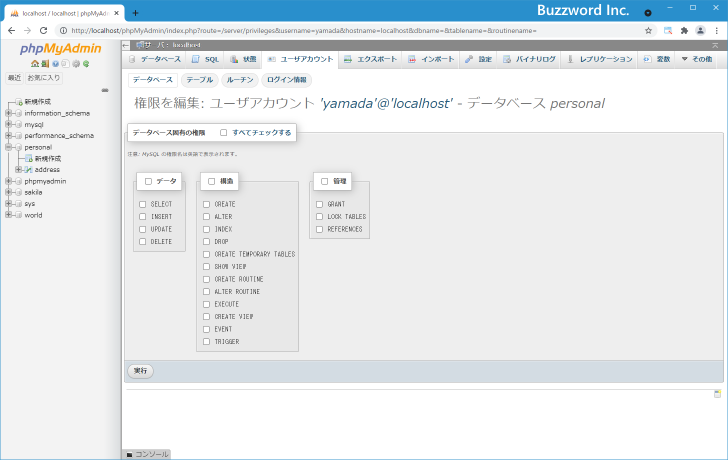Open the Chrome three-dot menu
The image size is (728, 460).
click(x=717, y=31)
